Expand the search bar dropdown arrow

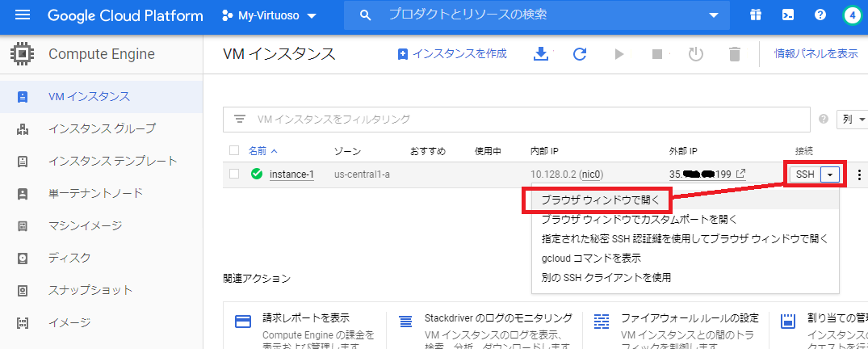(713, 15)
